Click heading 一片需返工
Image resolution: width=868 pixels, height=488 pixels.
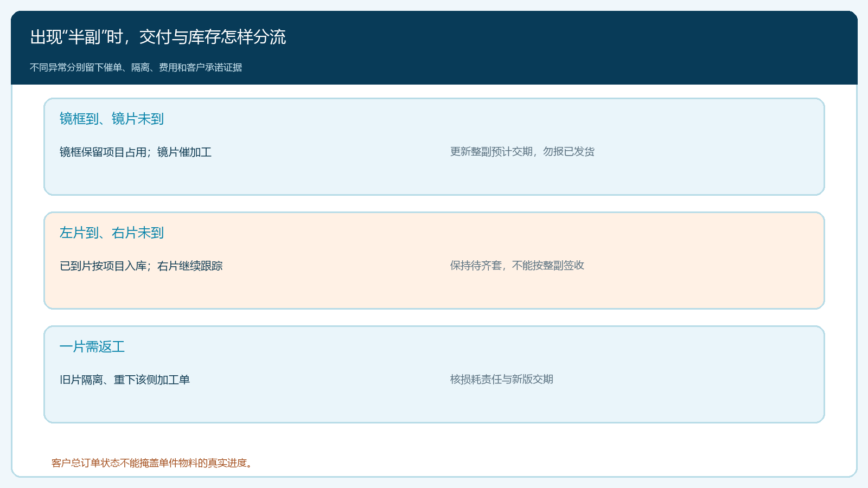coord(92,346)
